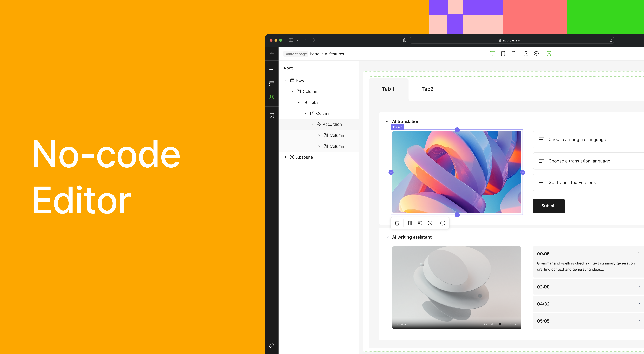Expand the Absolute tree node

(285, 157)
